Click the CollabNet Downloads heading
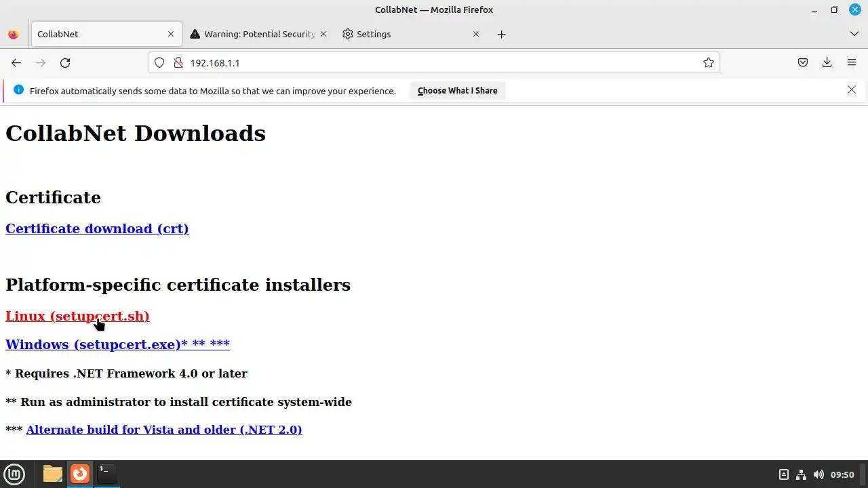This screenshot has width=868, height=488. (x=136, y=134)
